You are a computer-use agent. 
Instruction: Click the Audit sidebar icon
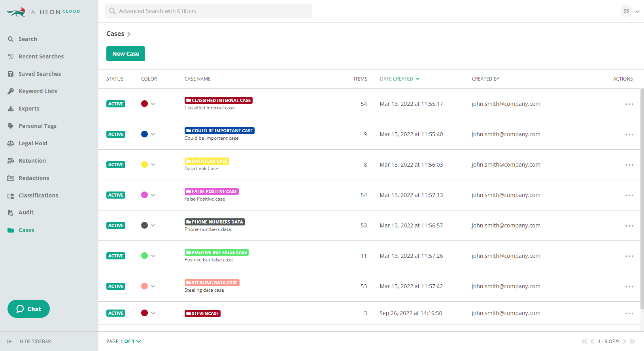click(11, 213)
